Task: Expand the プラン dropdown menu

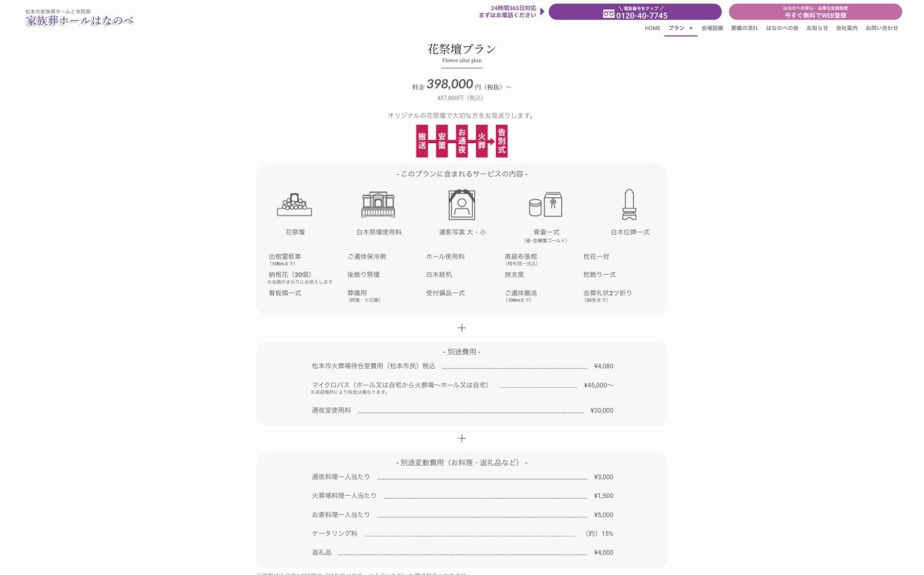Action: point(681,28)
